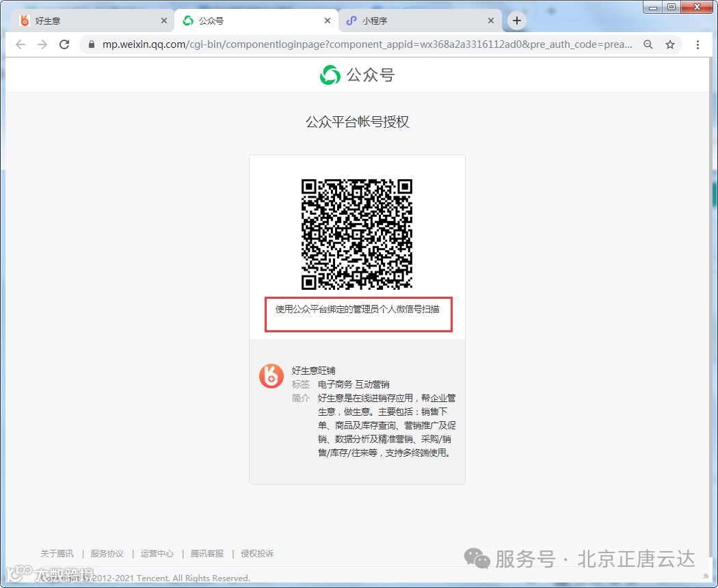Close the 小程序 tab

(491, 21)
